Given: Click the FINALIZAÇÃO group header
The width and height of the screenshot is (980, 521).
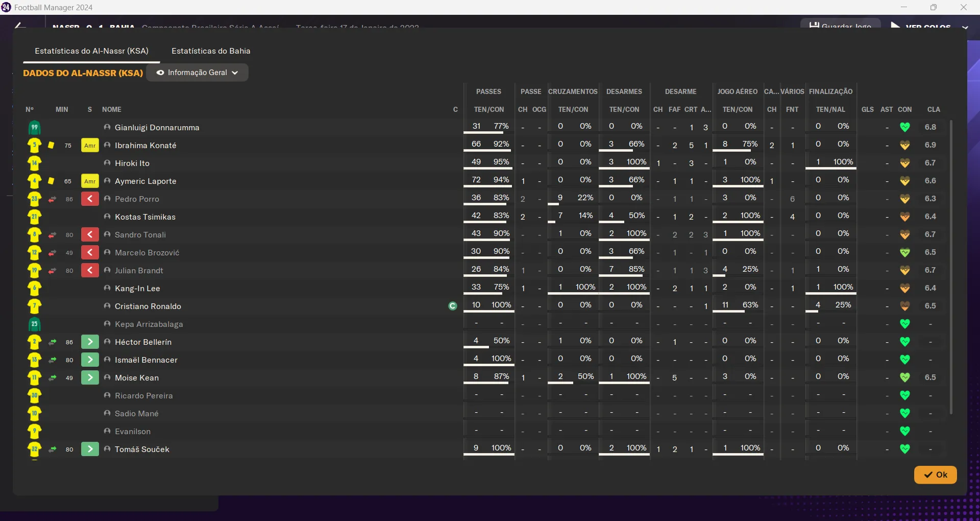Looking at the screenshot, I should tap(830, 91).
